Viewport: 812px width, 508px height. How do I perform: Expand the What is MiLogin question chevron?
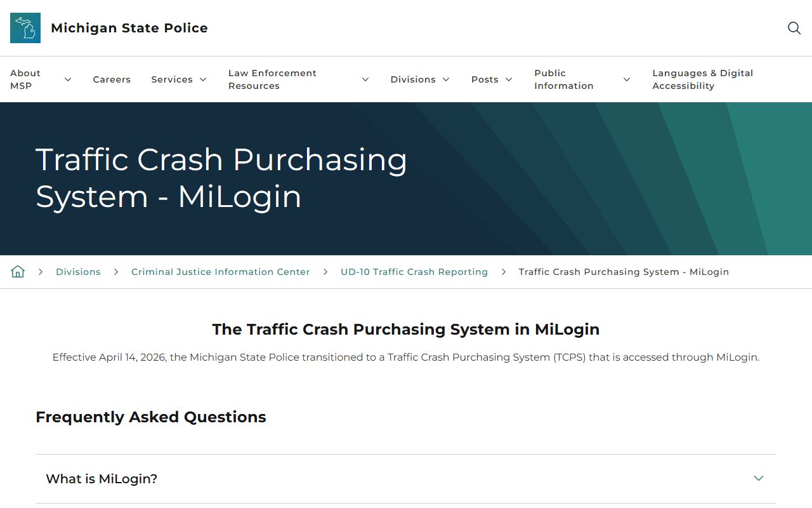[x=759, y=478]
